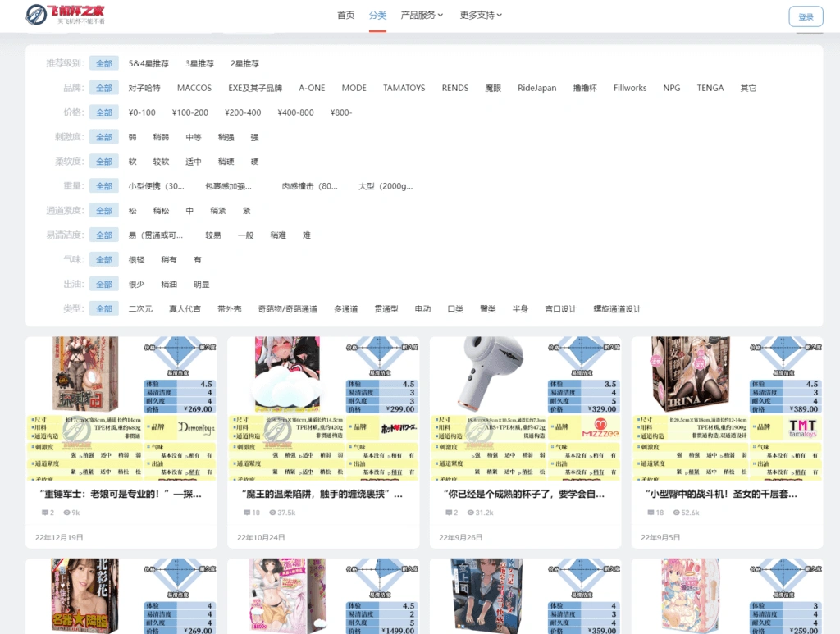The width and height of the screenshot is (840, 634).
Task: Open the article titled “重锤军士…”
Action: point(121,495)
